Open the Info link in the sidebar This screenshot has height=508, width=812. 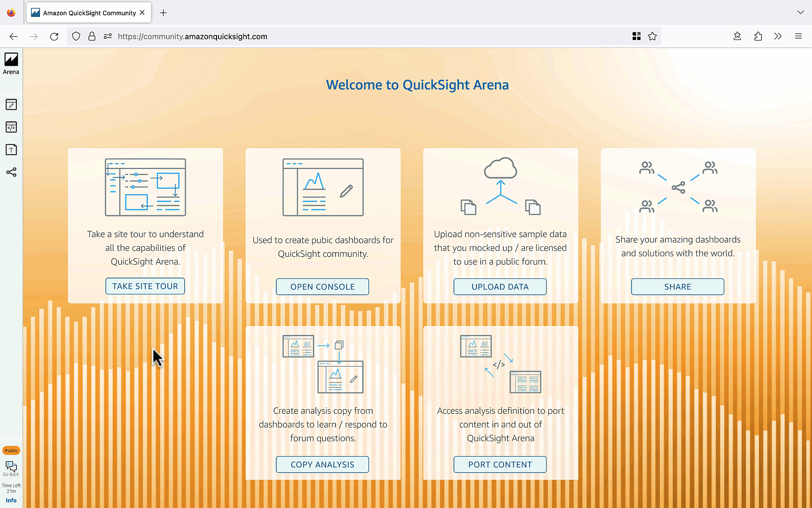pyautogui.click(x=11, y=500)
